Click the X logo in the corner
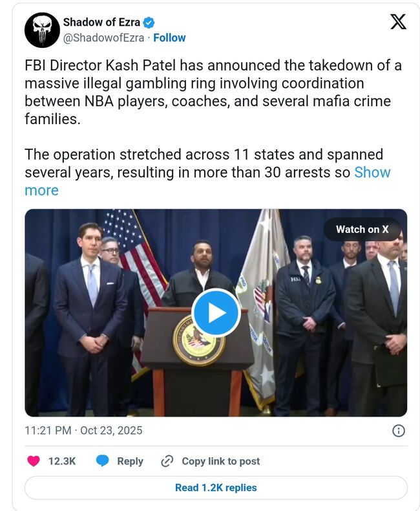Viewport: 420px width, 511px height. coord(399,23)
